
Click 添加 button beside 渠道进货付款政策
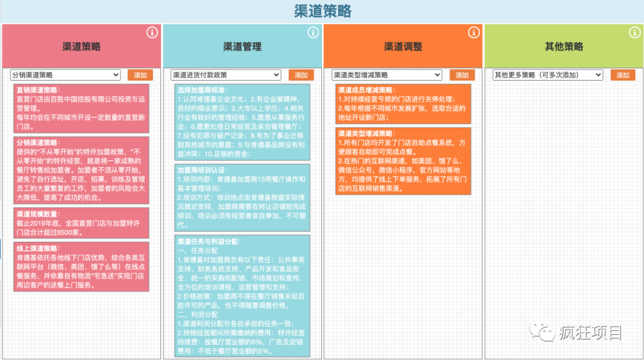coord(301,75)
